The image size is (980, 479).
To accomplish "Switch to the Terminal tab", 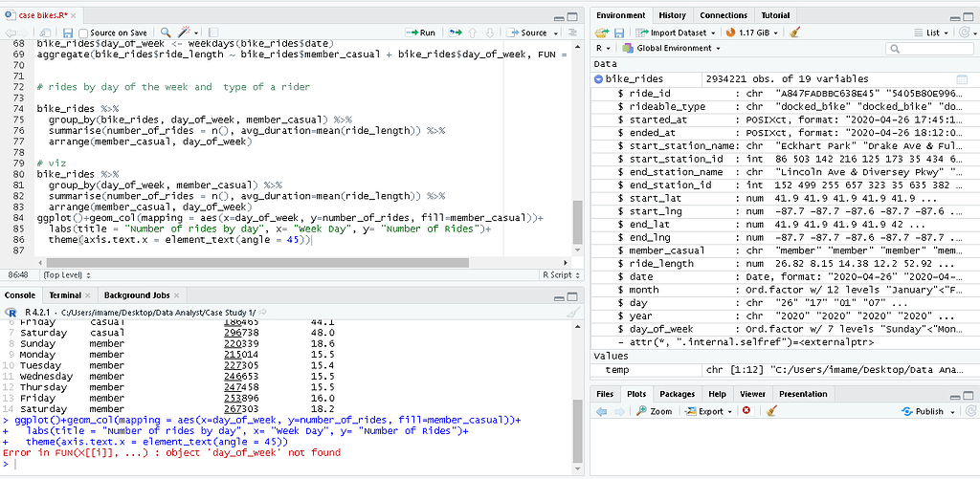I will coord(65,295).
